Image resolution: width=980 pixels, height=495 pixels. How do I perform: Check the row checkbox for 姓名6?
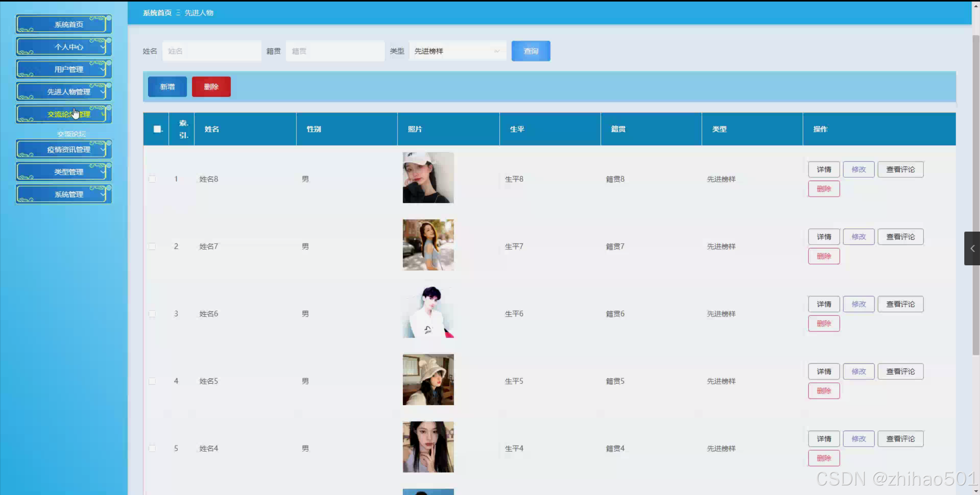coord(152,314)
